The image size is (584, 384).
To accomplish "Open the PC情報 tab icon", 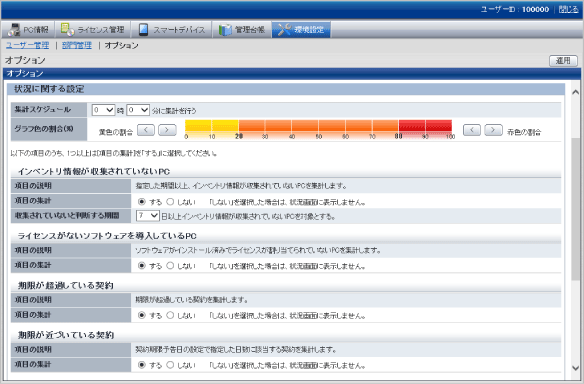I will coord(14,30).
